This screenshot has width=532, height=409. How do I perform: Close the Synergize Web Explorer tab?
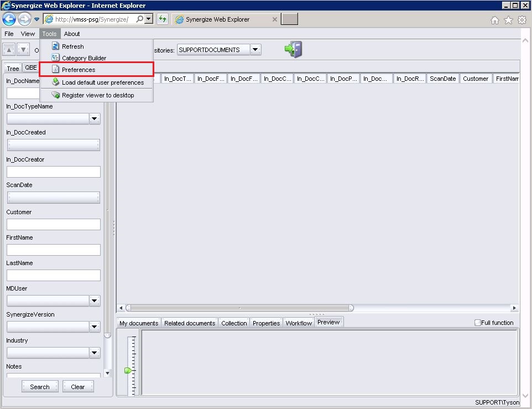[x=274, y=19]
